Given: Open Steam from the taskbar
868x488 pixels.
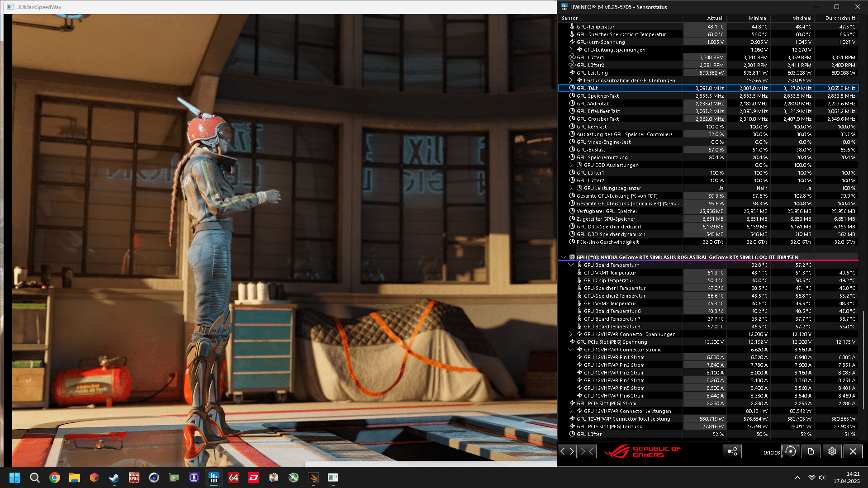Looking at the screenshot, I should coord(114,478).
